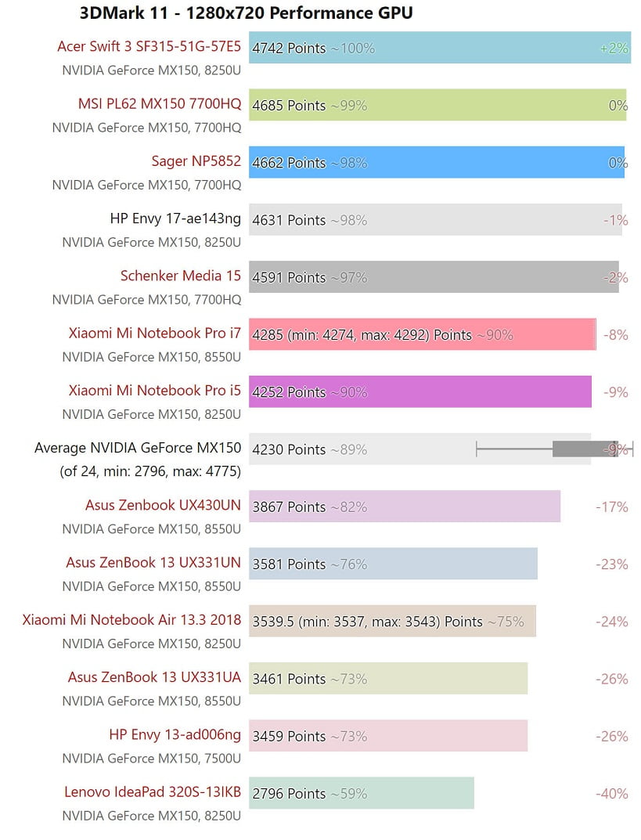Select the Asus ZenBook 13 UX331UA link

tap(154, 677)
